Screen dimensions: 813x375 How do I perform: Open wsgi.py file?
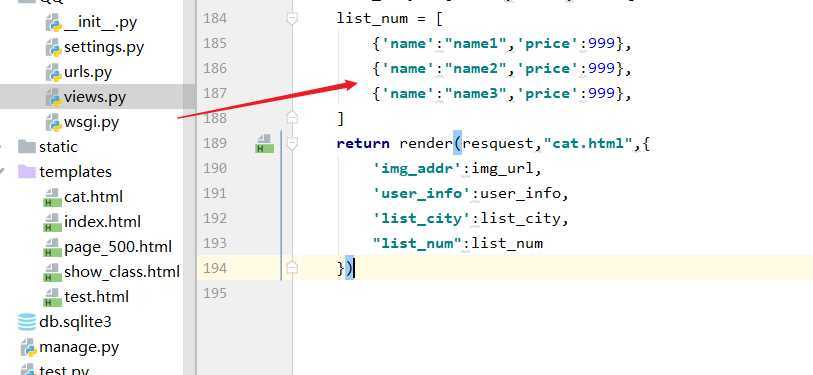click(91, 122)
